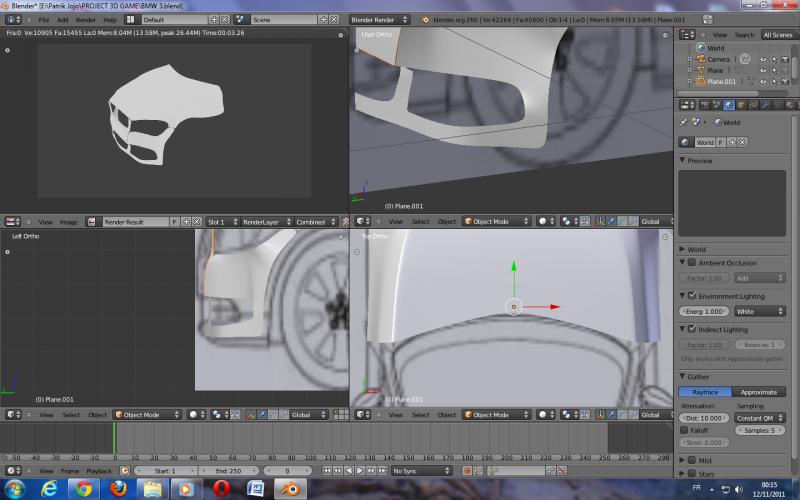Select the Raytrace gather method
The height and width of the screenshot is (500, 800).
[x=705, y=392]
